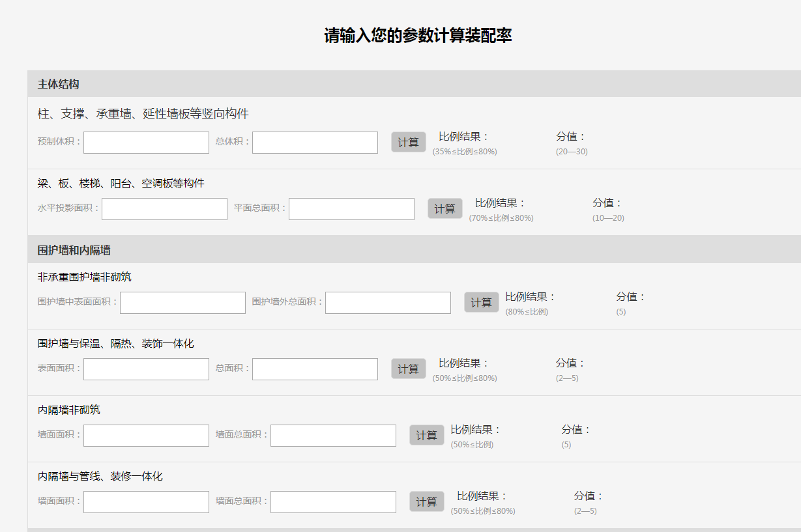Click 计算 for 内隔墙与管线、装修一体化 row

pos(427,501)
